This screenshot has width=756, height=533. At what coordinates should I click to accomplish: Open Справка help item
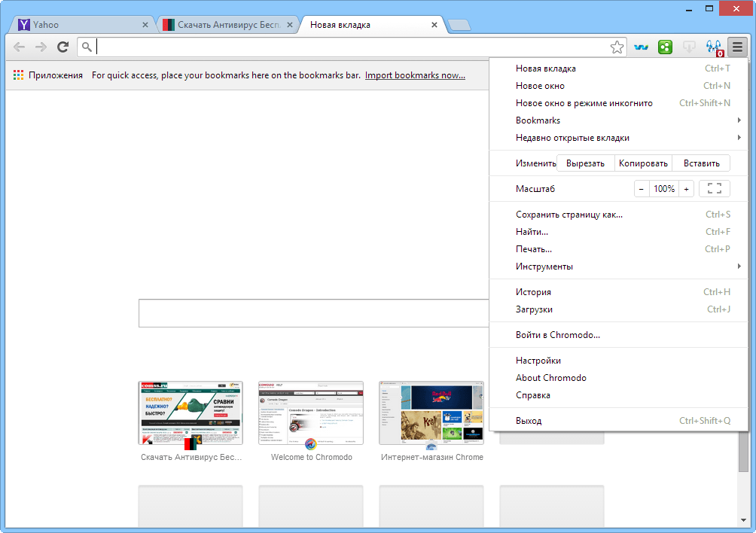click(619, 395)
